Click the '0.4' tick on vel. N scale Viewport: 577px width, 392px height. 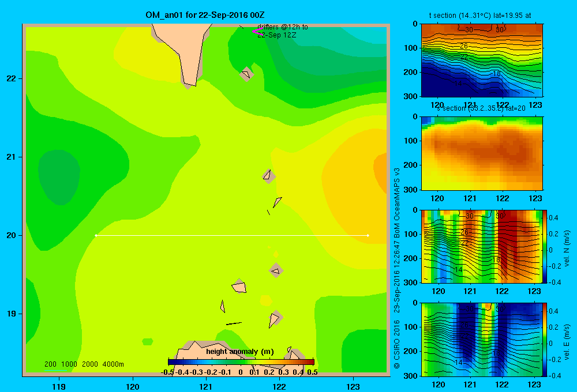tap(553, 218)
